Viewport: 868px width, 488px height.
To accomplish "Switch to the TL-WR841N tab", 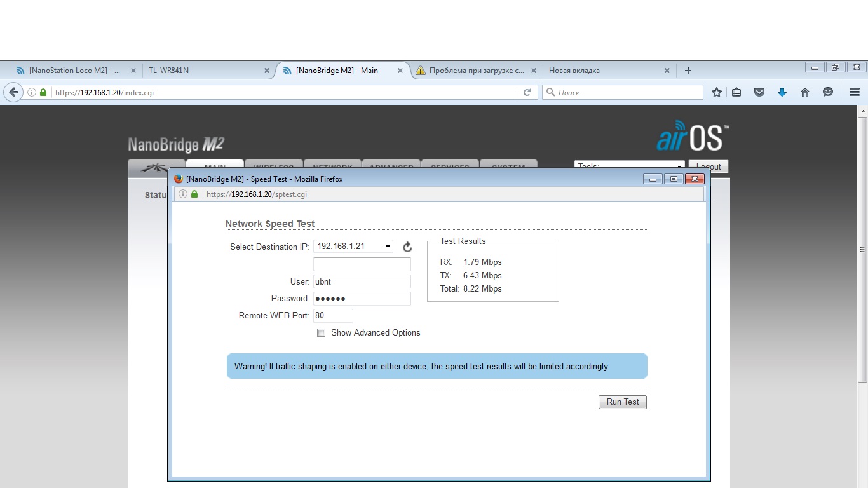I will [207, 71].
